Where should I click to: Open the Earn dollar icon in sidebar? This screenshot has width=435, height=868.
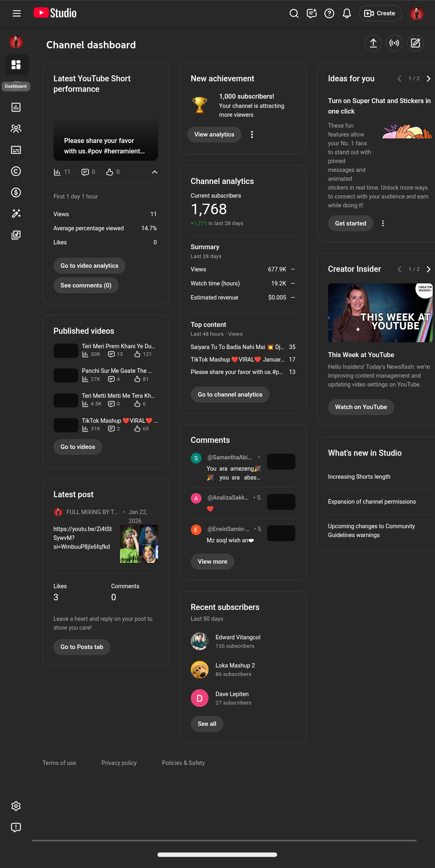16,192
